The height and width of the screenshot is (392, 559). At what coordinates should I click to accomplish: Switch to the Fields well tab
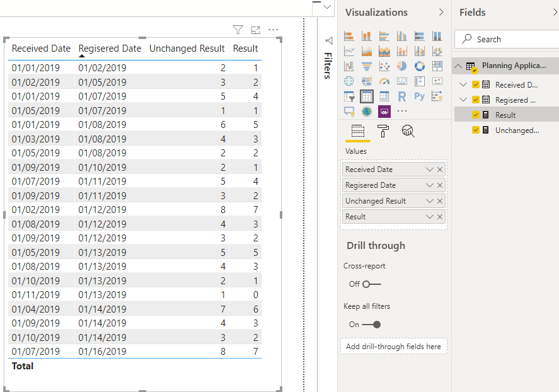pos(358,132)
